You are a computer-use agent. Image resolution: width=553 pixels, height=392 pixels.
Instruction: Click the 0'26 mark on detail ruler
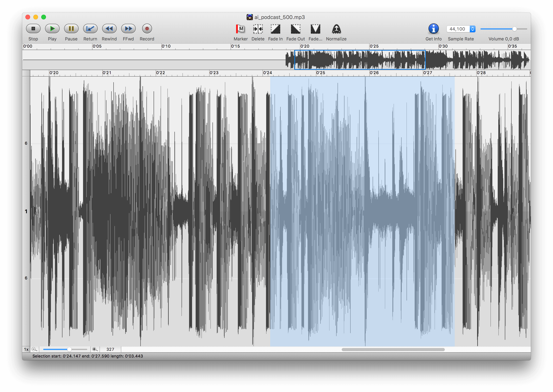(374, 73)
